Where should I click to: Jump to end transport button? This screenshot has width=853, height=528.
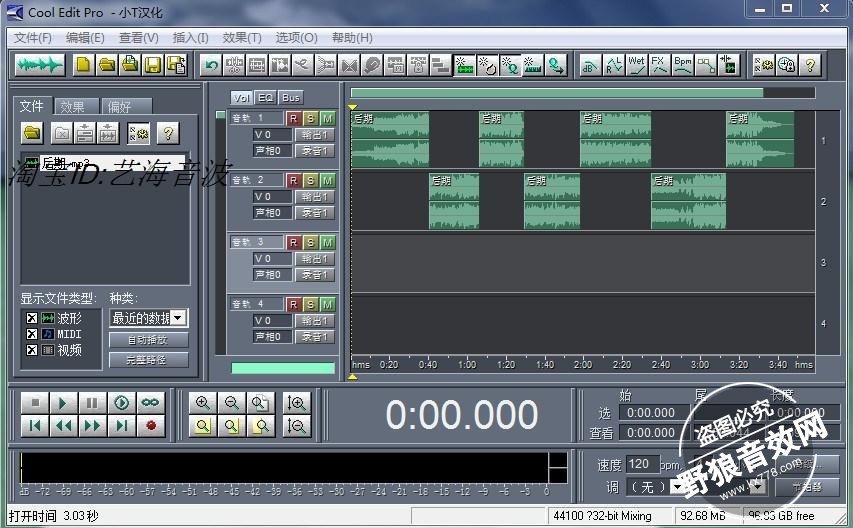coord(121,426)
